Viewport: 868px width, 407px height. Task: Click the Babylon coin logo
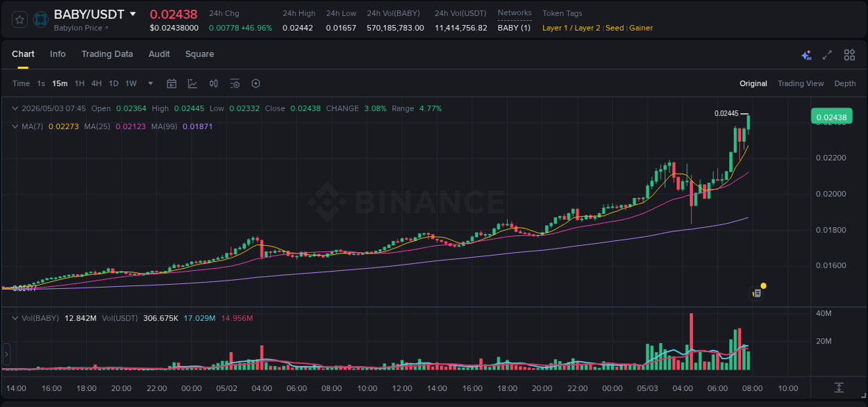41,19
